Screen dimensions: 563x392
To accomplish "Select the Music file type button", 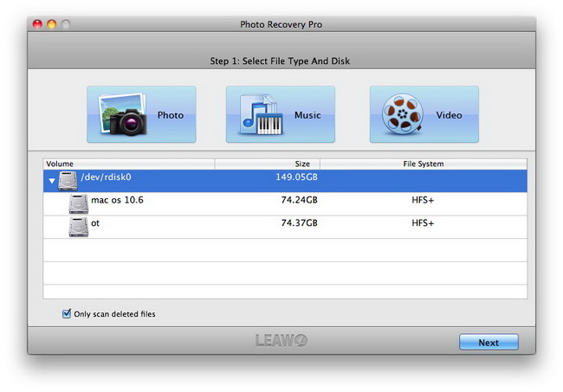I will pos(281,114).
